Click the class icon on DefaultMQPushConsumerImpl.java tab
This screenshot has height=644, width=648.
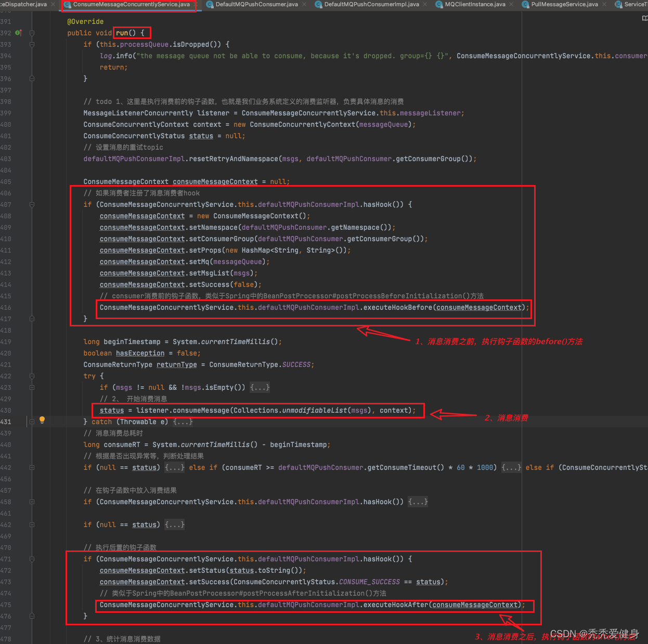click(319, 5)
